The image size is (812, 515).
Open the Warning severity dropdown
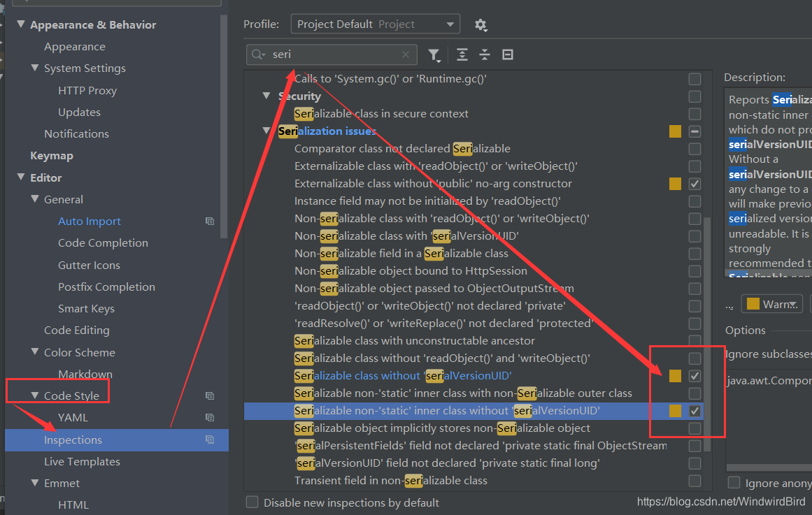(x=771, y=304)
